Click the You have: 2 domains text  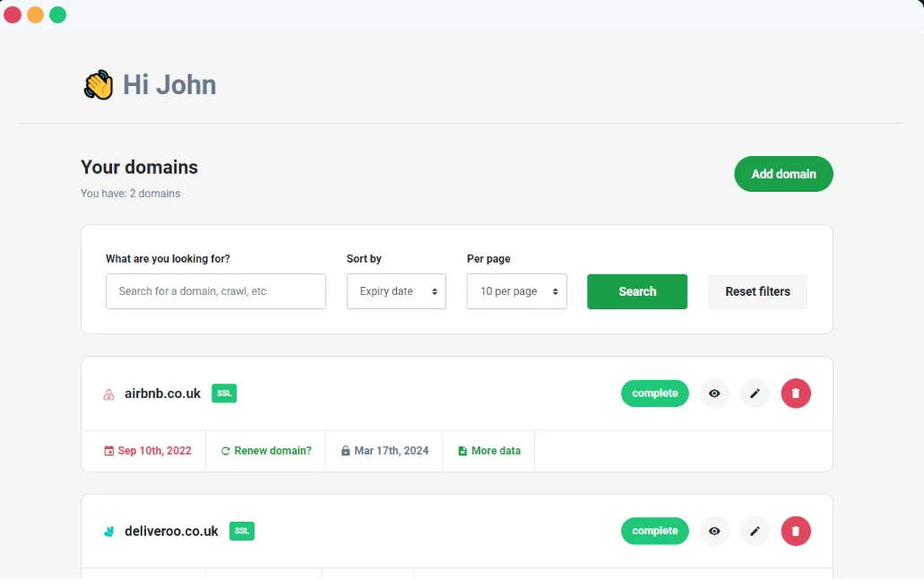point(130,194)
